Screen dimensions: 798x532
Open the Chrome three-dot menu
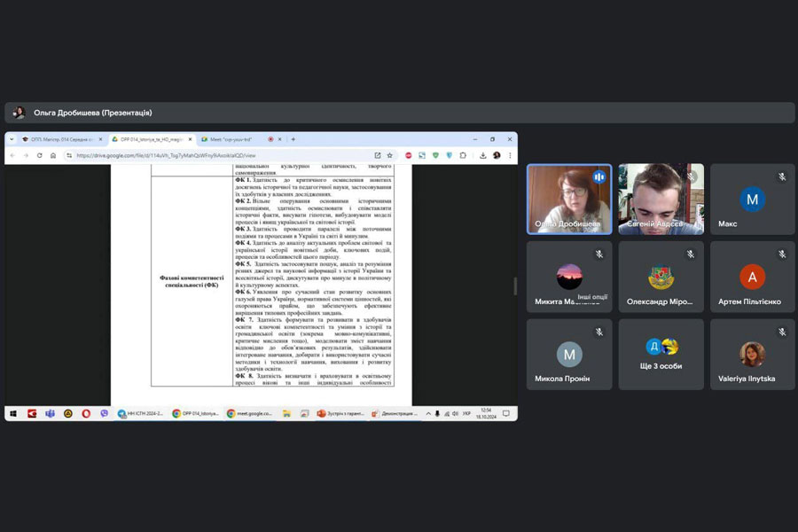point(510,155)
